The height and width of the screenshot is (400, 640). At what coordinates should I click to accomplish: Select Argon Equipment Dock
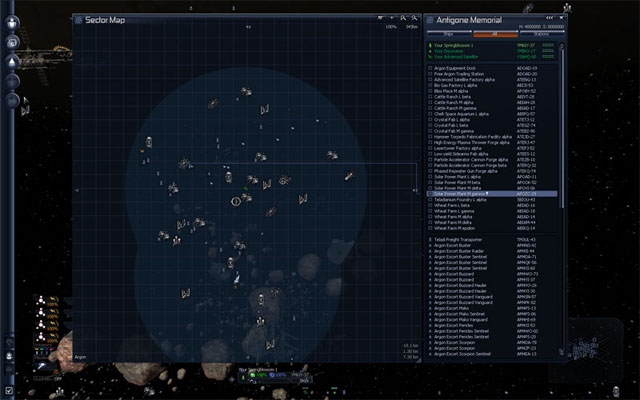point(492,68)
